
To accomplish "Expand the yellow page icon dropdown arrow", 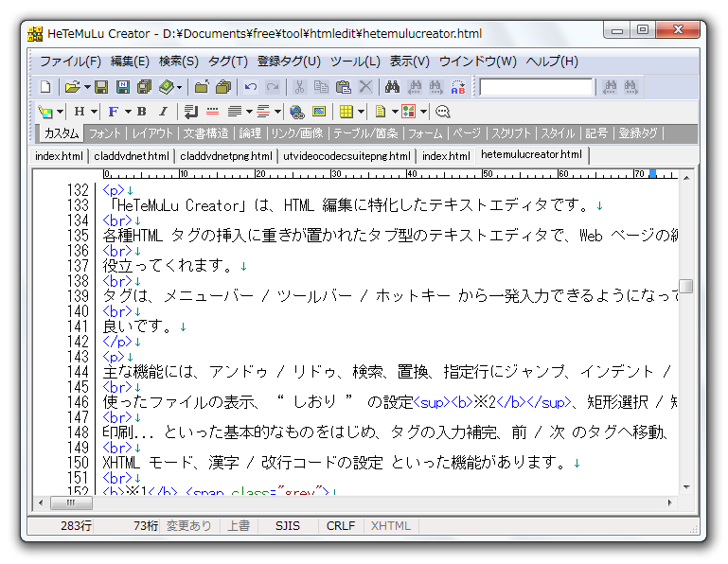I will click(395, 112).
